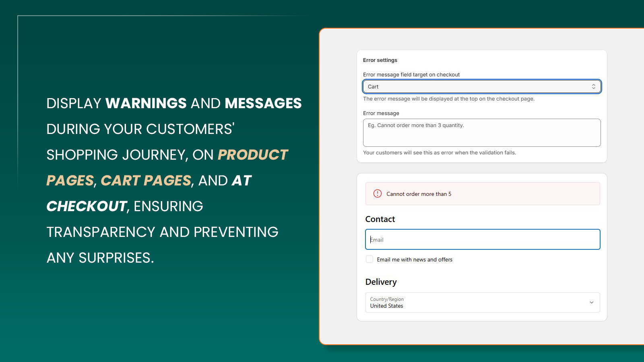This screenshot has width=644, height=362.
Task: Select the 'Cannot order more than 5' message
Action: point(419,194)
